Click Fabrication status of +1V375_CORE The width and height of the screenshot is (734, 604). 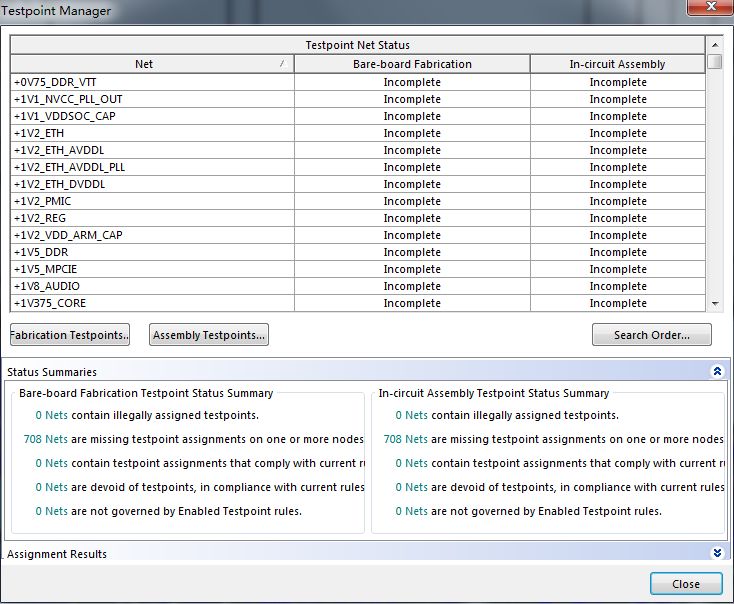coord(412,303)
